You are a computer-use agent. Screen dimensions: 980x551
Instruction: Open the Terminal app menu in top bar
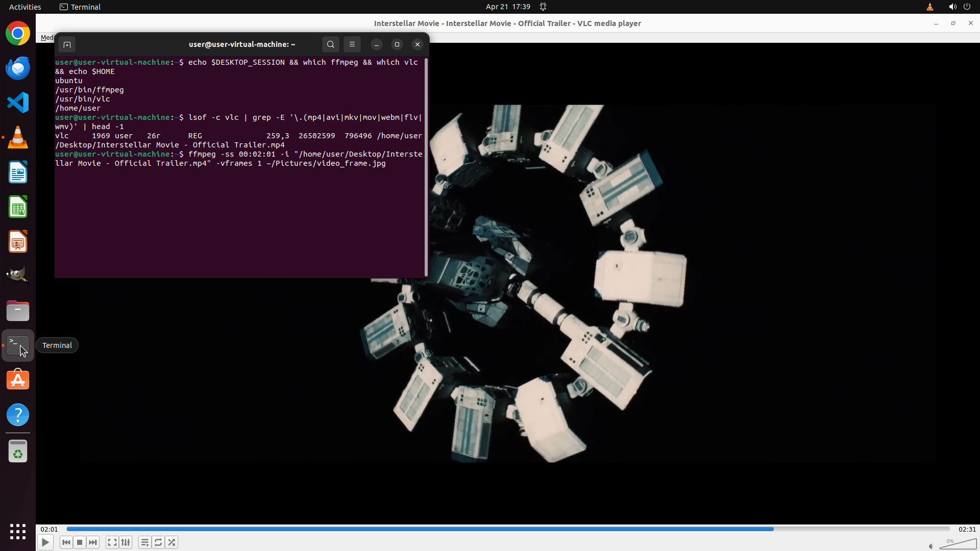coord(80,7)
